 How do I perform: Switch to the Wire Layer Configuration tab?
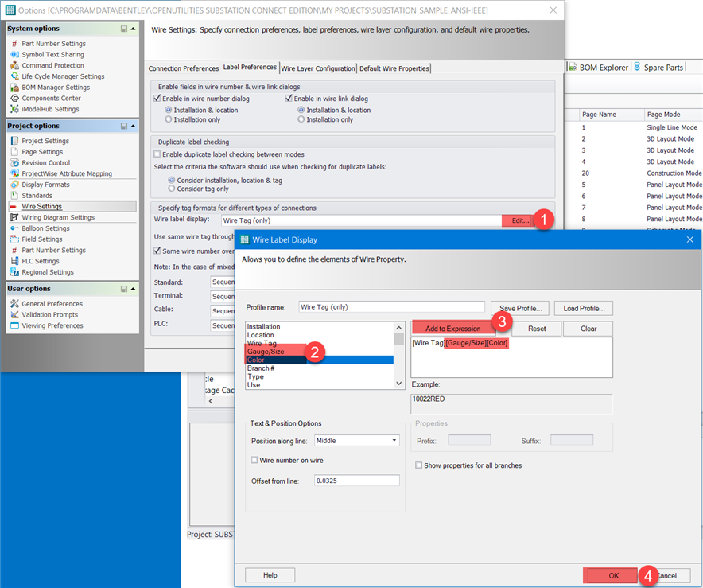click(x=317, y=68)
